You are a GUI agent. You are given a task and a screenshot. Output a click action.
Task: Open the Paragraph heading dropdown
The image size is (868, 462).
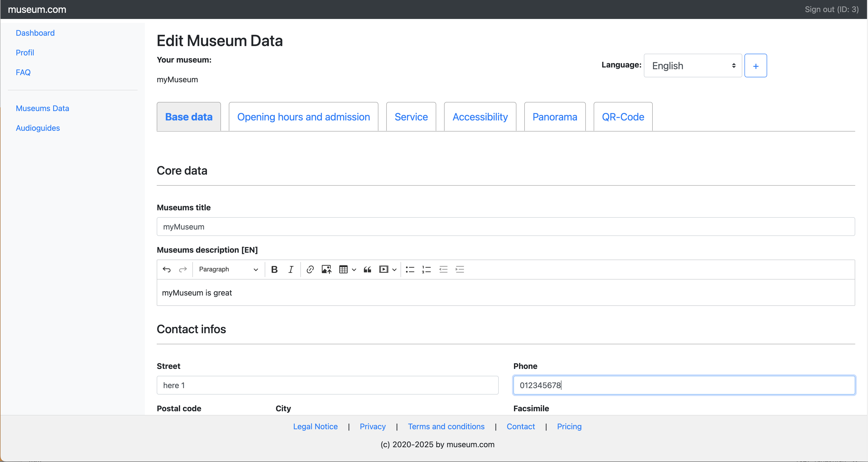(228, 269)
